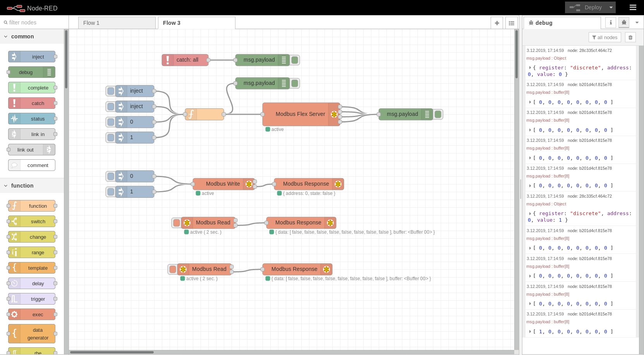The image size is (644, 355).
Task: Clear debug messages with the trash icon
Action: [630, 37]
